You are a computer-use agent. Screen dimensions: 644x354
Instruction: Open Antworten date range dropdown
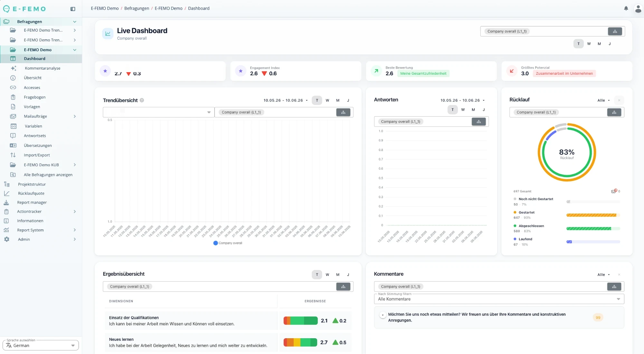(462, 100)
